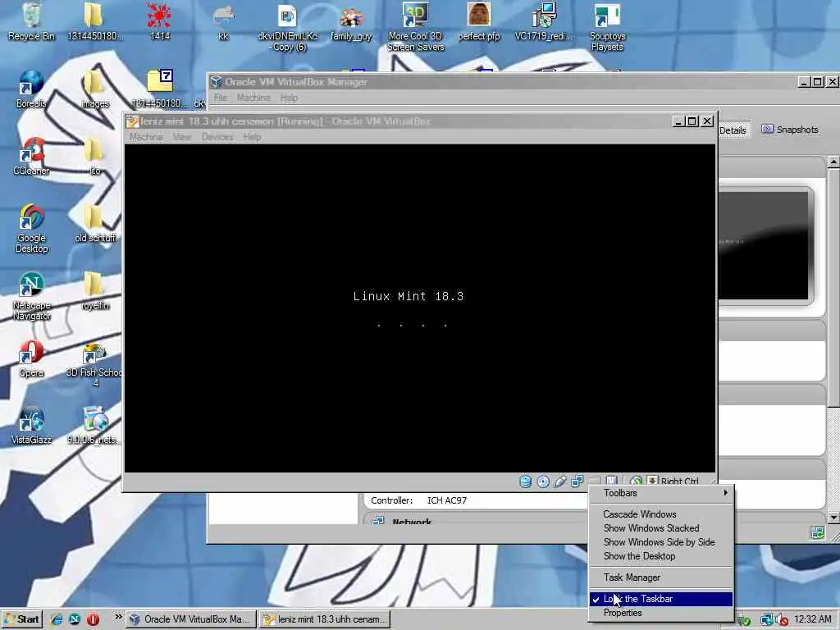This screenshot has height=630, width=840.
Task: Open Task Manager from context menu
Action: pos(661,577)
